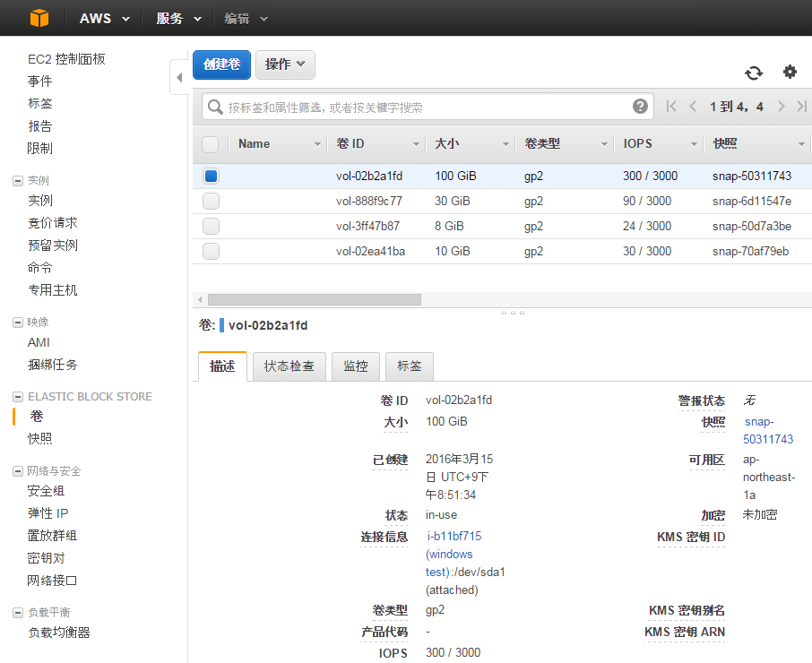
Task: Go to last page of results
Action: (x=801, y=107)
